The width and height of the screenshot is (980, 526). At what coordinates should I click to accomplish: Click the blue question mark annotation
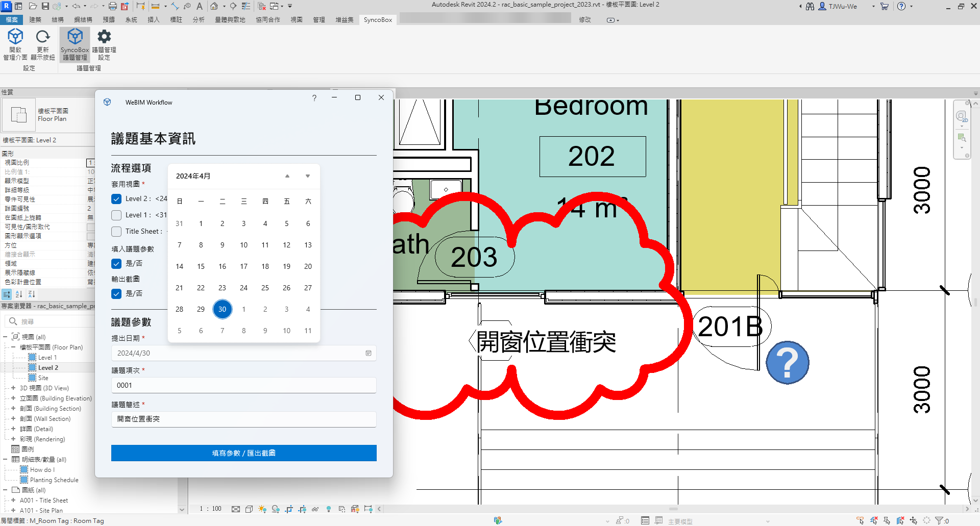787,363
